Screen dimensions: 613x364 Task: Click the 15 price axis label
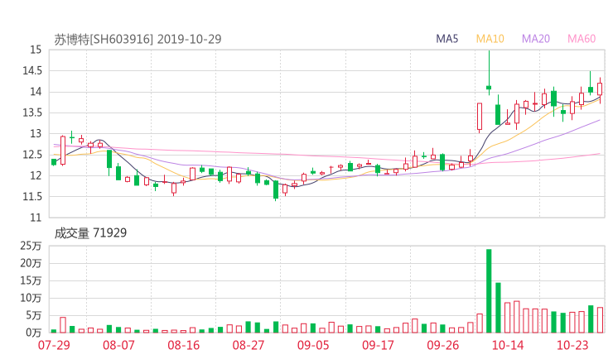pos(36,50)
